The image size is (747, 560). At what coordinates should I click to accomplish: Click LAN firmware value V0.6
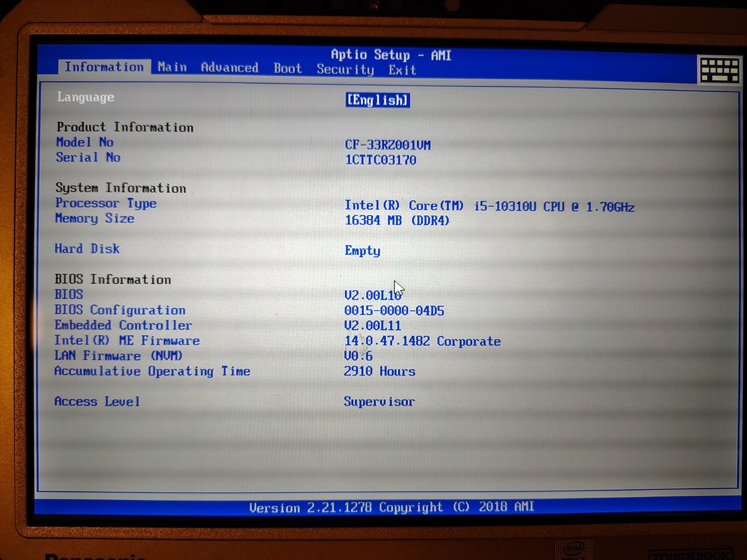(358, 356)
